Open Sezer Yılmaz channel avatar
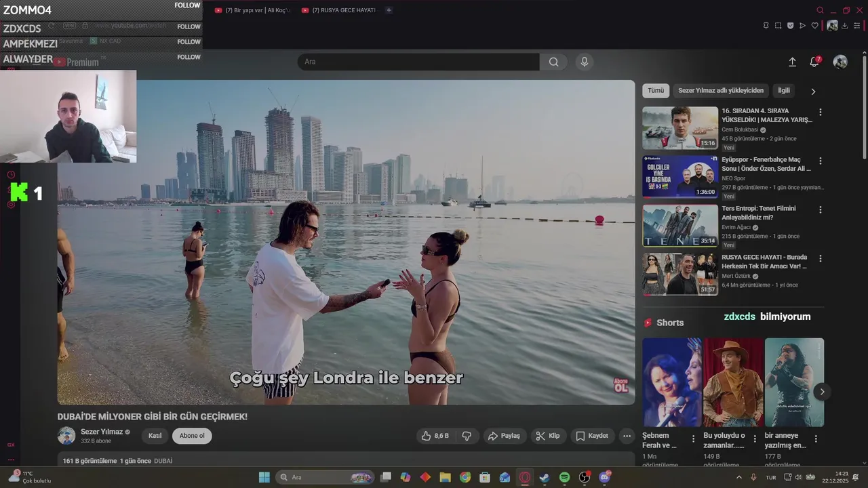 66,436
